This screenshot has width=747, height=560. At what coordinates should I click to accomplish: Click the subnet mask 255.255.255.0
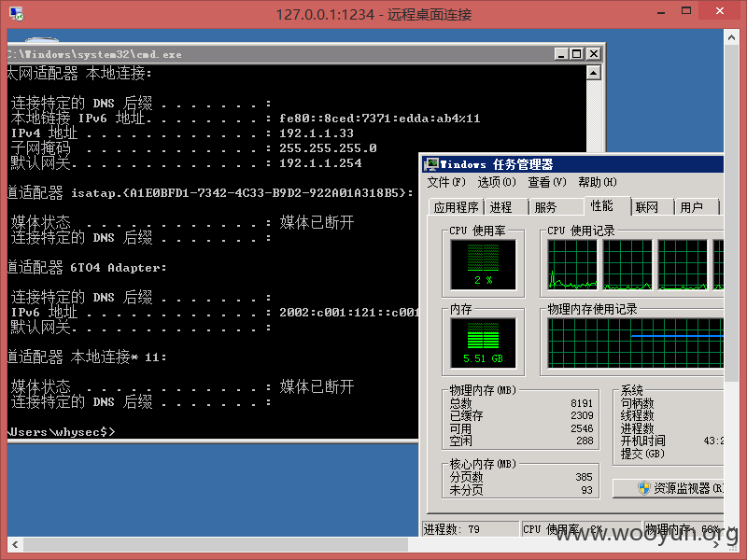[328, 148]
